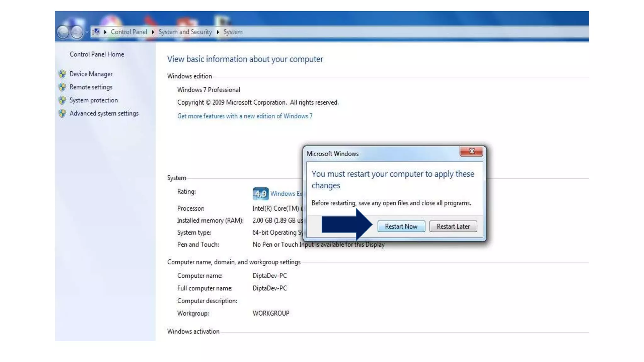Image resolution: width=644 pixels, height=362 pixels.
Task: Click the Back navigation button
Action: pos(63,32)
